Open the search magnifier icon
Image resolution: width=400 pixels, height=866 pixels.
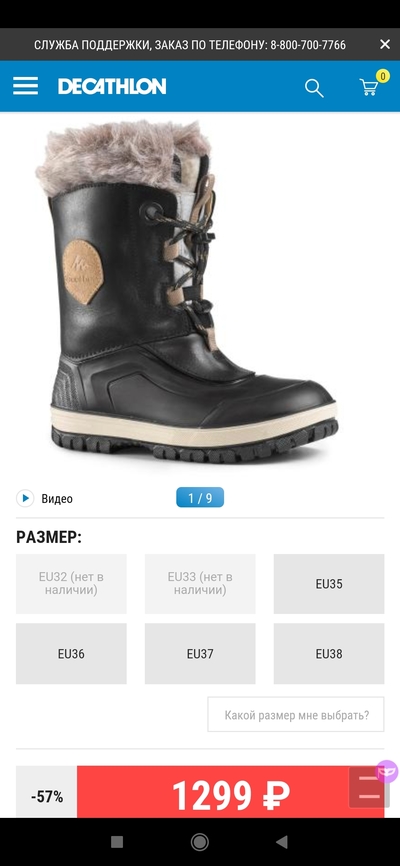pos(314,87)
